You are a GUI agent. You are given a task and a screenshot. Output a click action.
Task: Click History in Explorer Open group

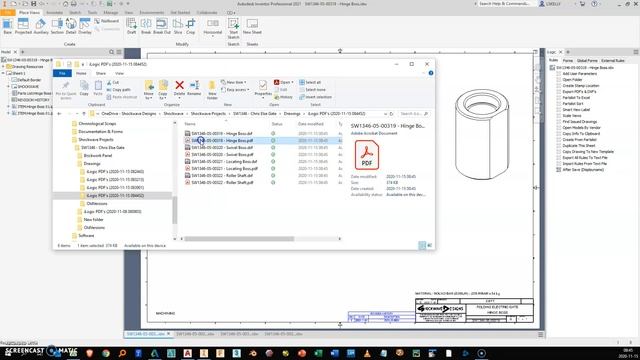(x=283, y=97)
